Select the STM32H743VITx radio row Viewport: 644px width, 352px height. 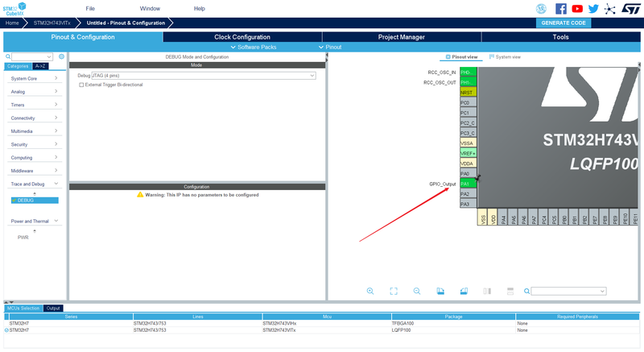321,329
